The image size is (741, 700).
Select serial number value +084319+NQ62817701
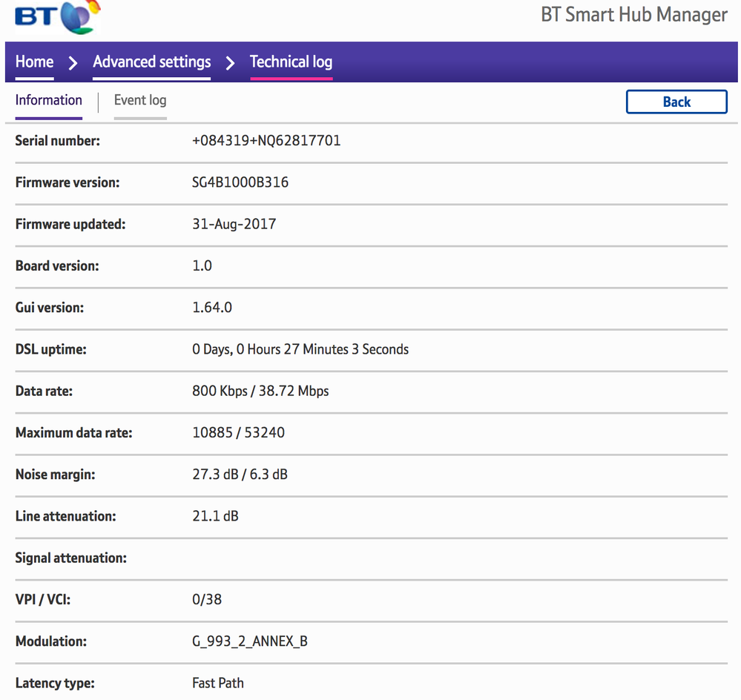click(266, 141)
